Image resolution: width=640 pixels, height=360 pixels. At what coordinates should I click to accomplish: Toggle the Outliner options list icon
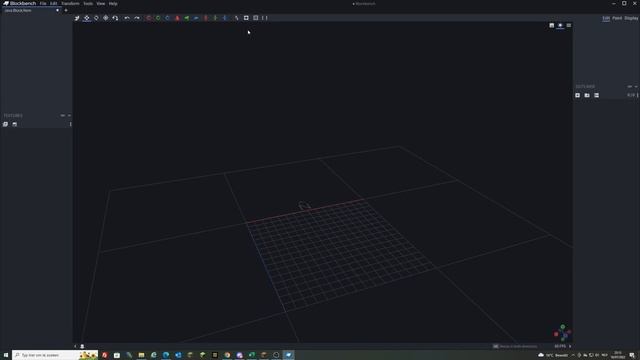[596, 95]
